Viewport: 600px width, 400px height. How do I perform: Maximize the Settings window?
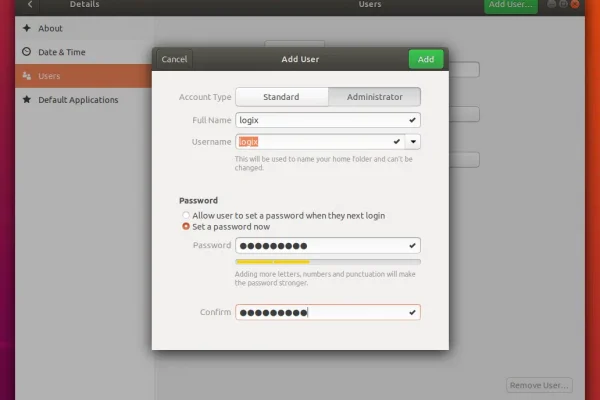click(x=563, y=4)
